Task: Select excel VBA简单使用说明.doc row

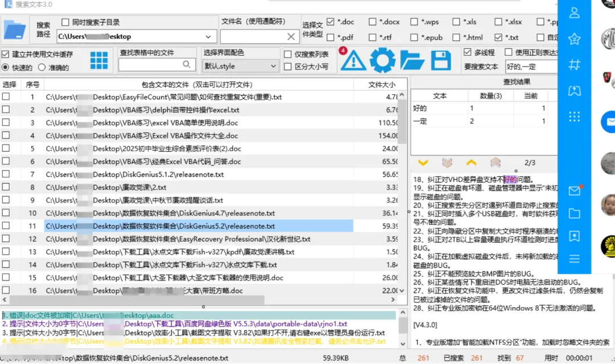Action: [199, 123]
